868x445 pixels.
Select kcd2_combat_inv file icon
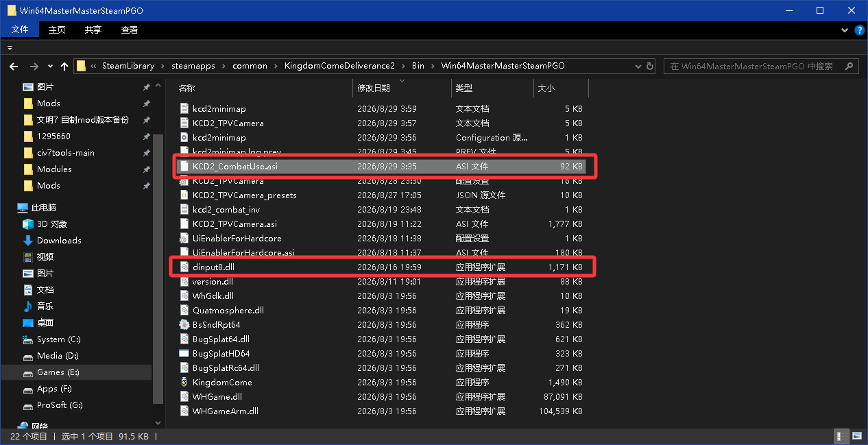184,209
